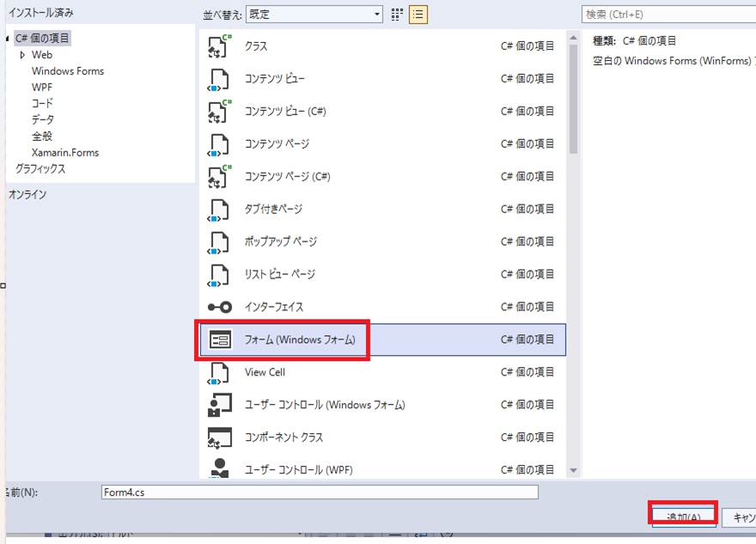Click the クラス template icon
The height and width of the screenshot is (544, 756).
tap(220, 46)
